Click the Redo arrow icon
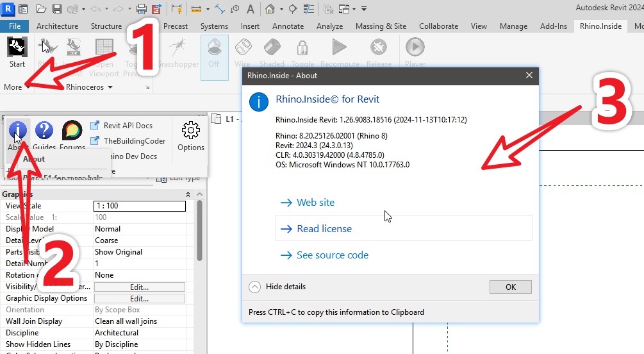The height and width of the screenshot is (354, 644). (x=119, y=8)
